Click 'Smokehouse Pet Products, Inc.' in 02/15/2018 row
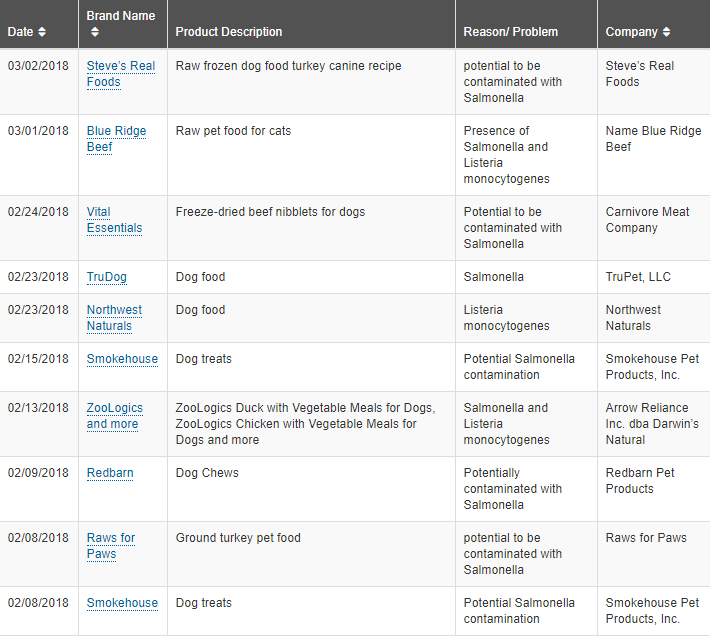Image resolution: width=710 pixels, height=638 pixels. pos(652,367)
